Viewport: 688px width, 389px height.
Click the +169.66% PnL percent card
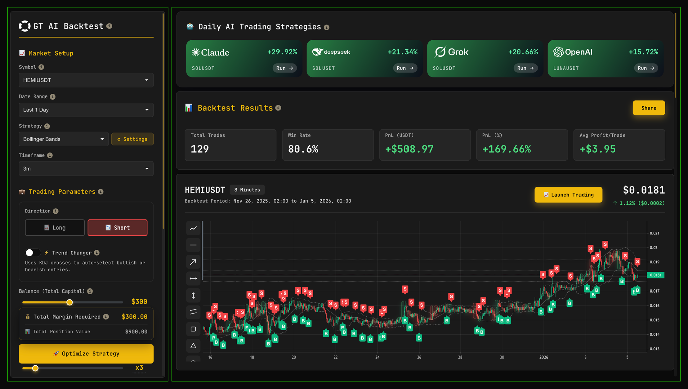[x=522, y=145]
